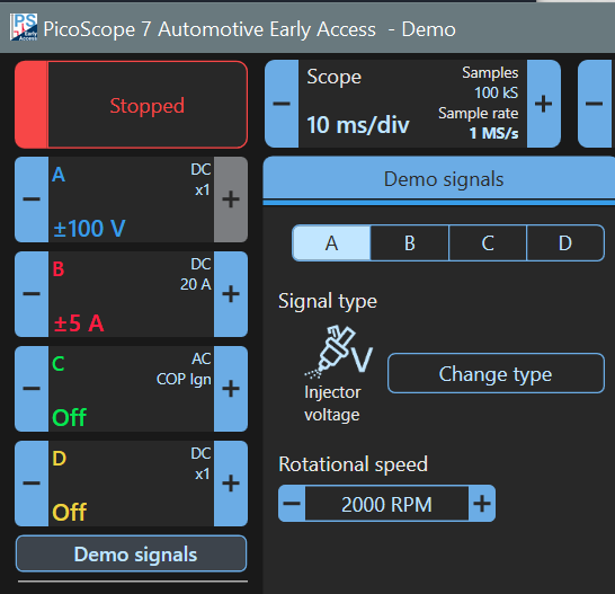Increase Channel B current range
615x594 pixels.
click(x=231, y=294)
